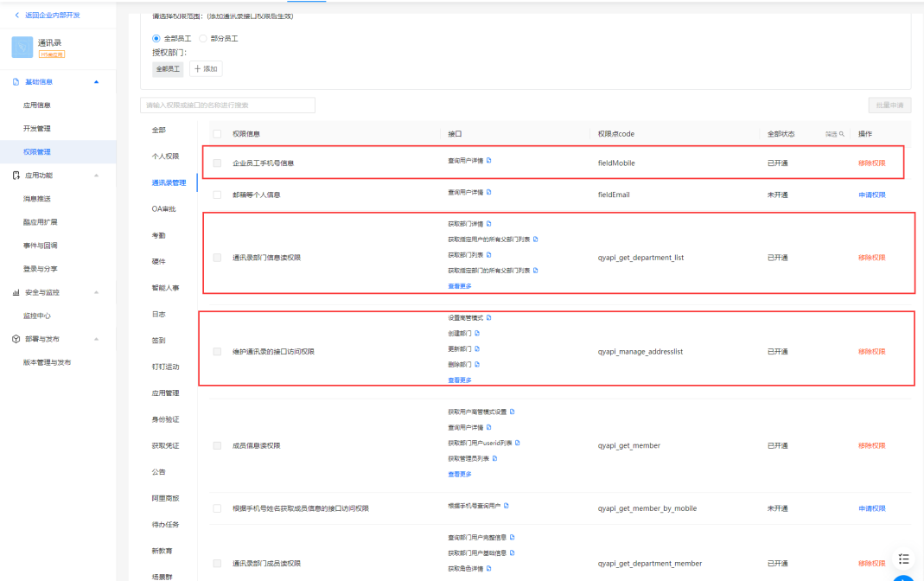Screen dimensions: 924x581
Task: Open 开发管理 in the sidebar menu
Action: tap(37, 129)
